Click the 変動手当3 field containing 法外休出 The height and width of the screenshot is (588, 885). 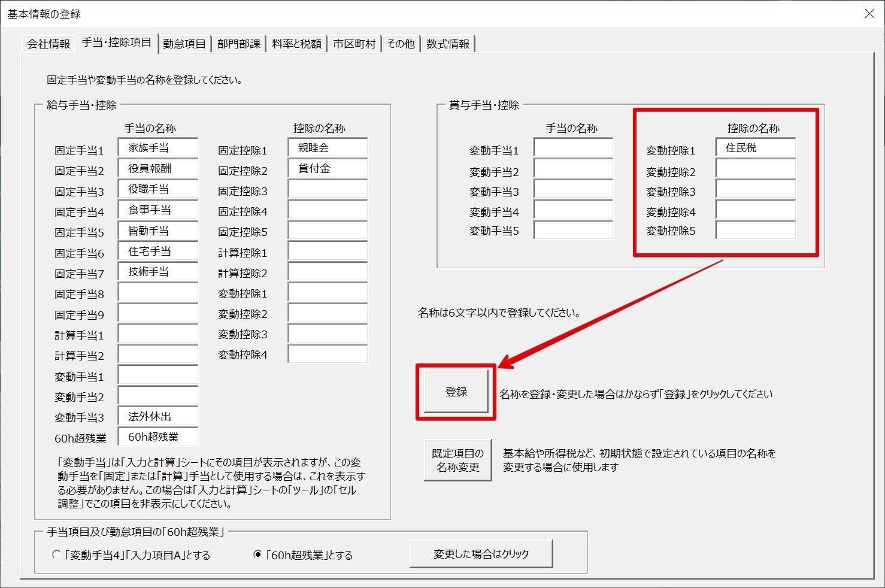tap(158, 416)
